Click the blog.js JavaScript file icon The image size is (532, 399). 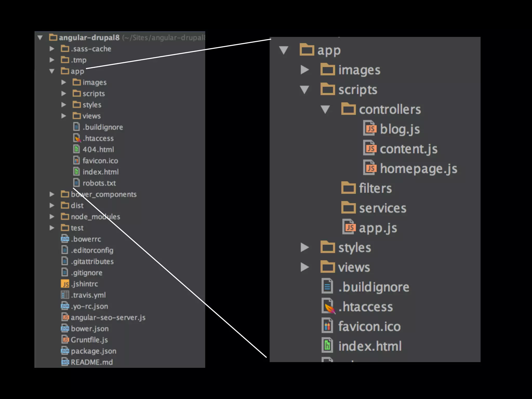point(370,128)
